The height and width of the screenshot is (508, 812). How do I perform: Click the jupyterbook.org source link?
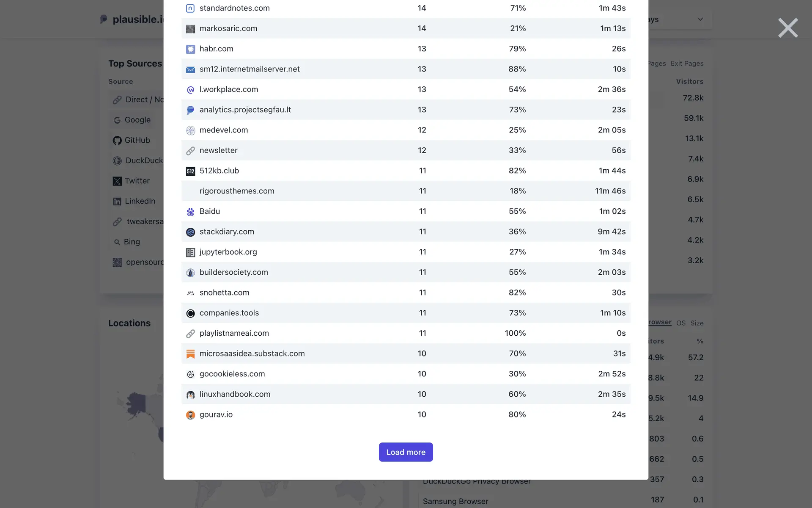pos(228,252)
